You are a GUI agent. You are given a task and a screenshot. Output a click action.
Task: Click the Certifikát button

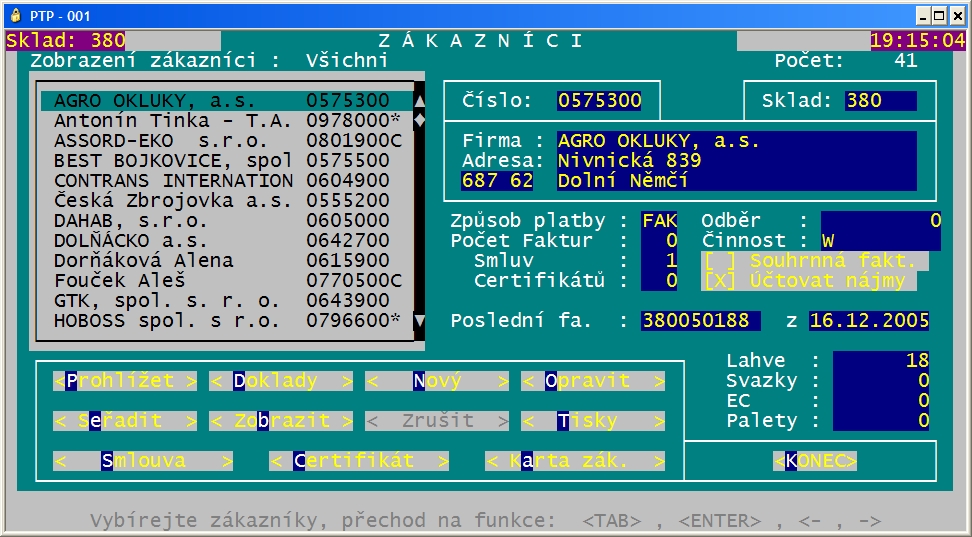tap(359, 461)
